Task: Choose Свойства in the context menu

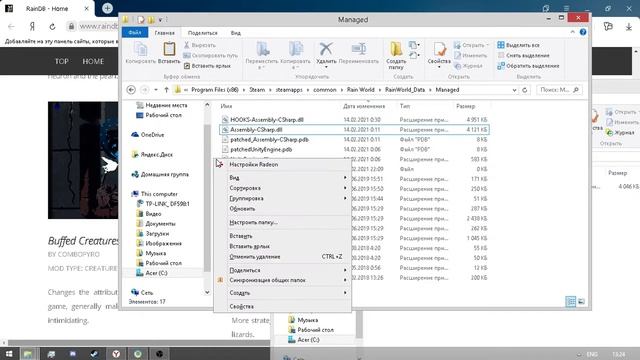Action: (282, 306)
